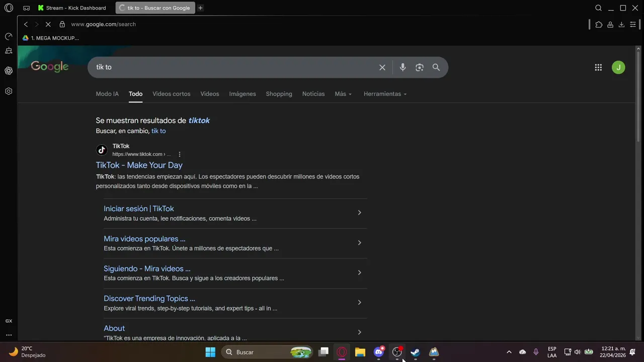Click the Google search input field
644x362 pixels.
click(234, 67)
